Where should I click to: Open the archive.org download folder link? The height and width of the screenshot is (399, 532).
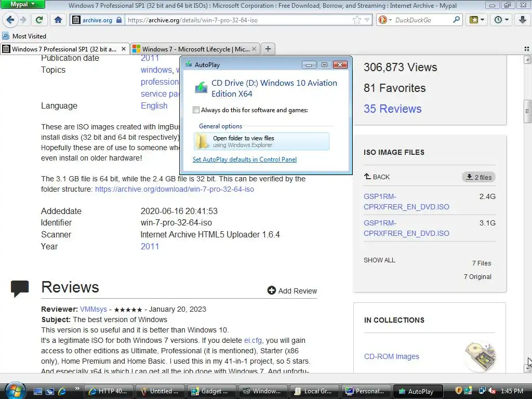(175, 189)
